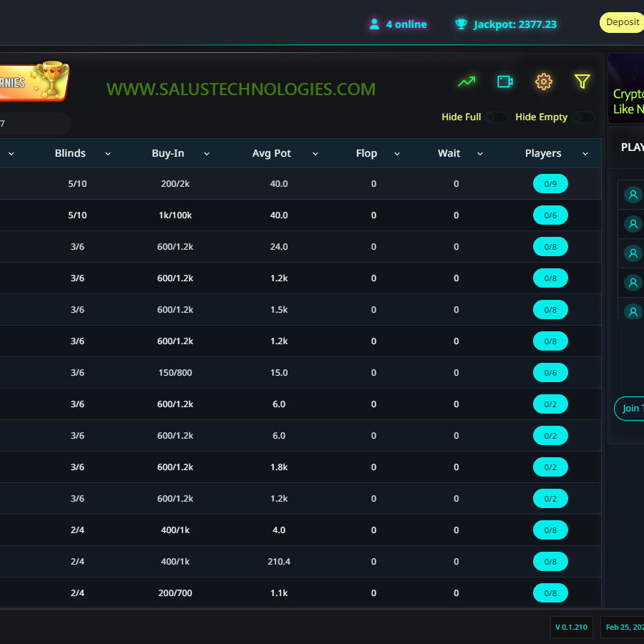The height and width of the screenshot is (644, 644).
Task: Enable the Hide Empty toggle
Action: [582, 117]
